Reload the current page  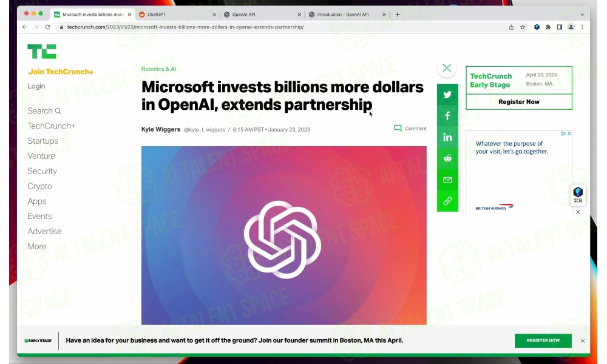pyautogui.click(x=47, y=27)
